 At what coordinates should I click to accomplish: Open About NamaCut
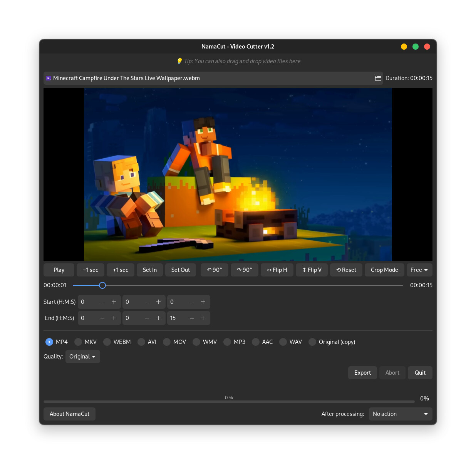coord(69,414)
